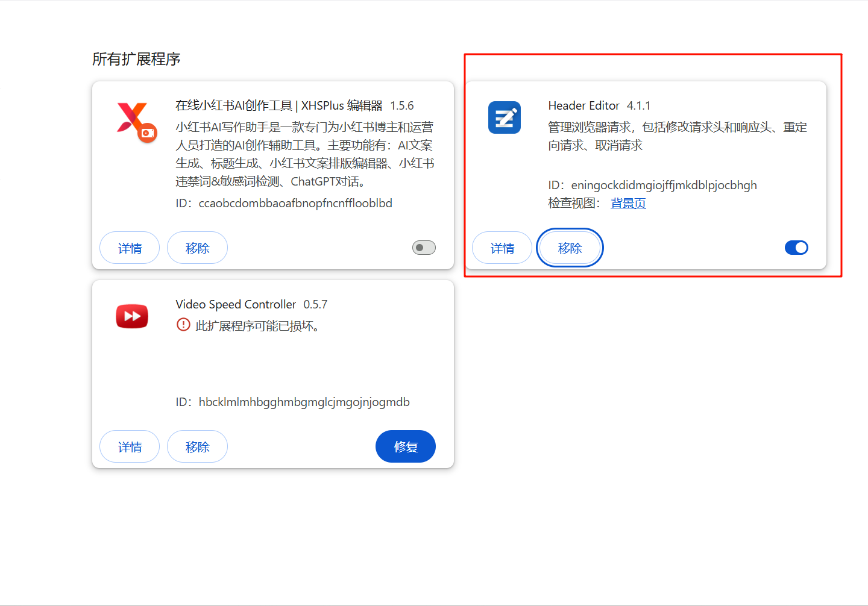Click the XHSPlus extension icon
The width and height of the screenshot is (868, 606).
click(x=134, y=120)
